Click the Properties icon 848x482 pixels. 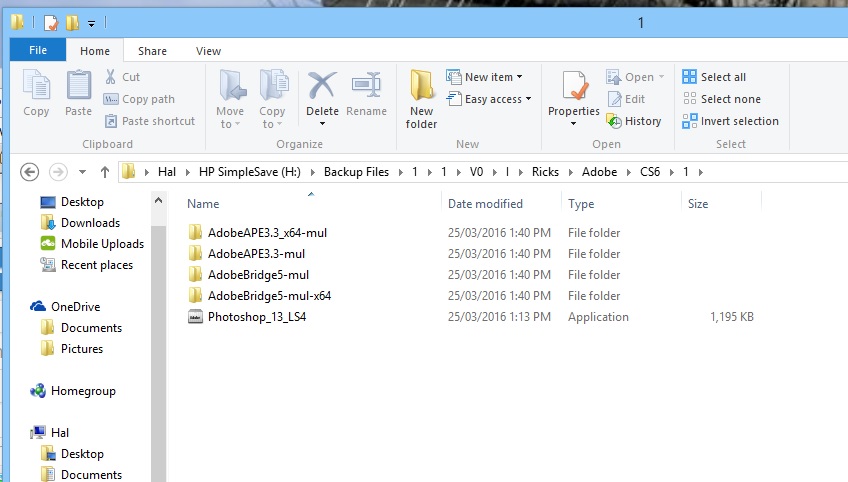click(x=574, y=85)
